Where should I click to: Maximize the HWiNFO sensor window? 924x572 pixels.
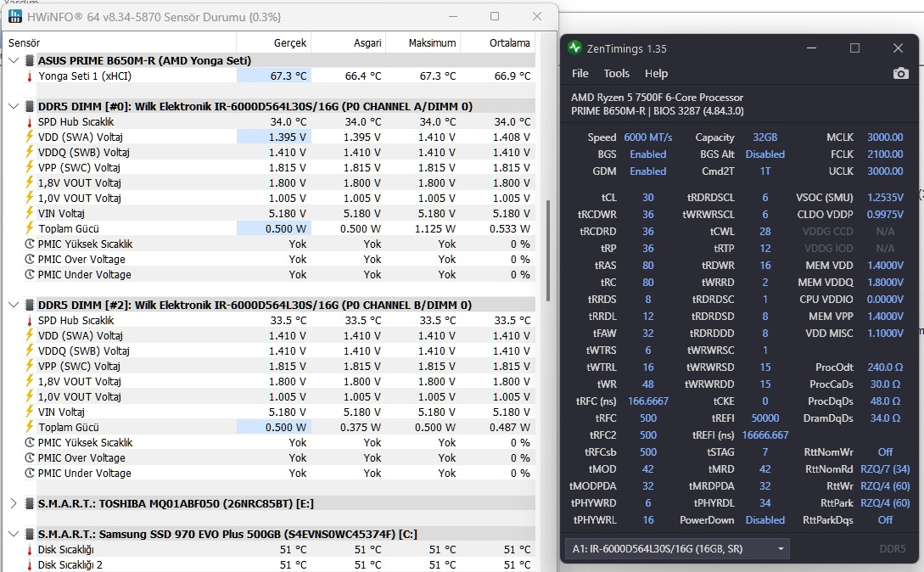[x=495, y=16]
